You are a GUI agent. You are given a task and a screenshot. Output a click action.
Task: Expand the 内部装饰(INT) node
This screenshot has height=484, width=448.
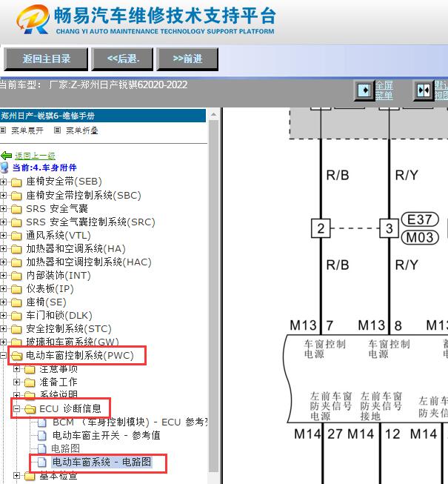coord(3,275)
